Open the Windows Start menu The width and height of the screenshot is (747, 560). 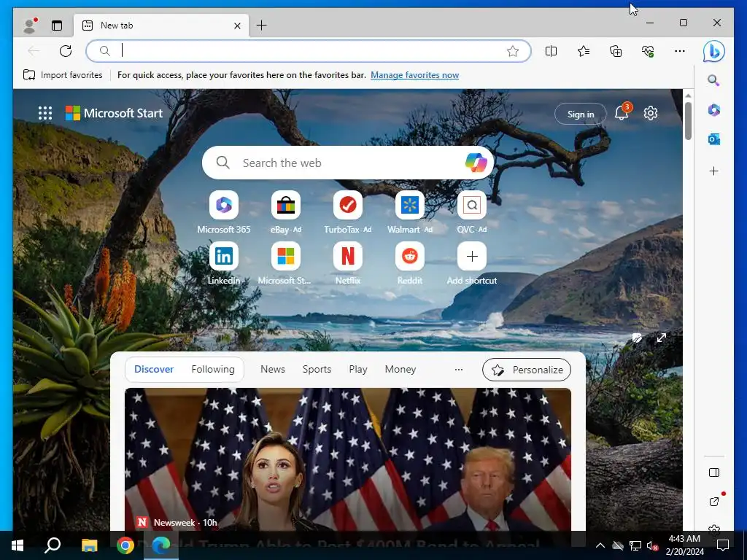[x=18, y=545]
